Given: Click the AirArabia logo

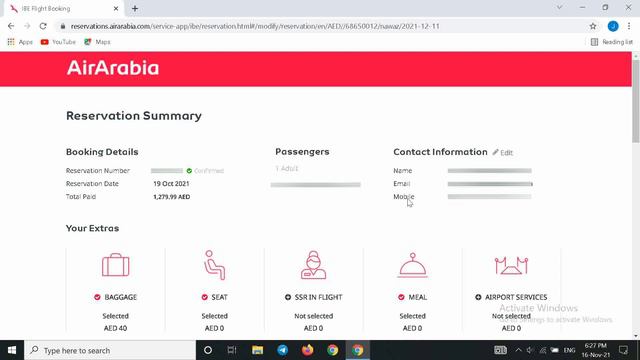Looking at the screenshot, I should (113, 68).
